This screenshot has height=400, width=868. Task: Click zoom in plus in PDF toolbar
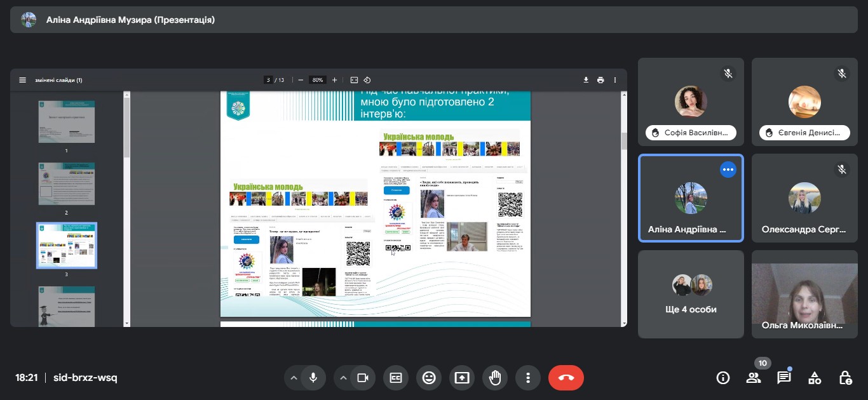tap(335, 80)
